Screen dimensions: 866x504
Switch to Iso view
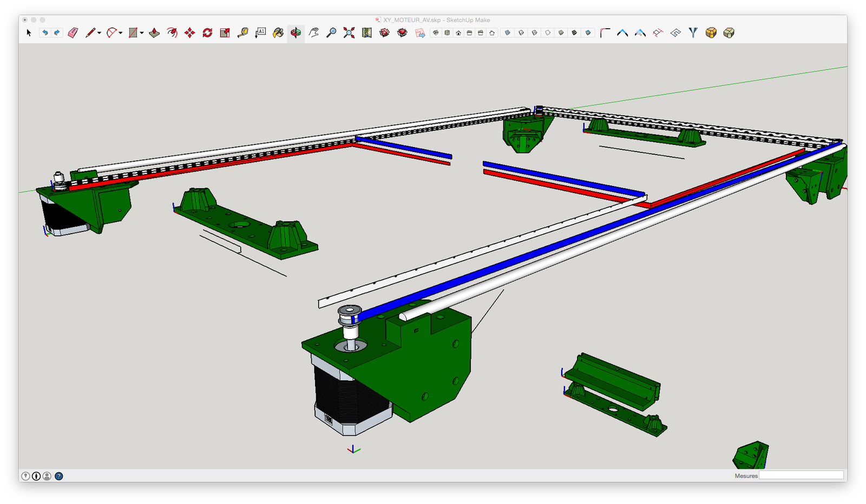[436, 33]
